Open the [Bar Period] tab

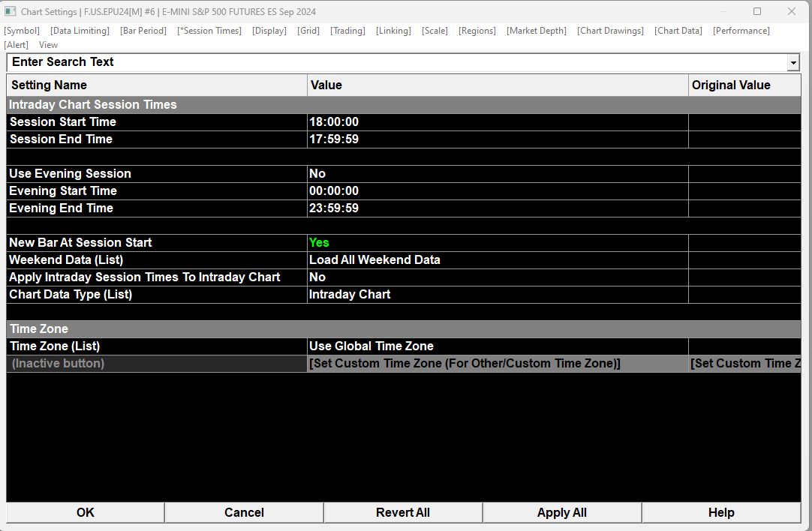[143, 31]
